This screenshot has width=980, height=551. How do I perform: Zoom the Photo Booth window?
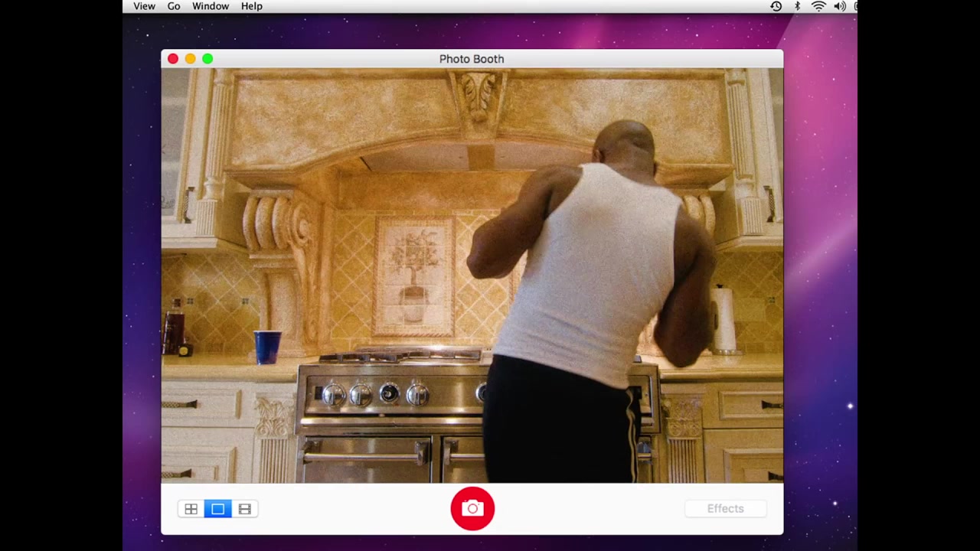207,59
